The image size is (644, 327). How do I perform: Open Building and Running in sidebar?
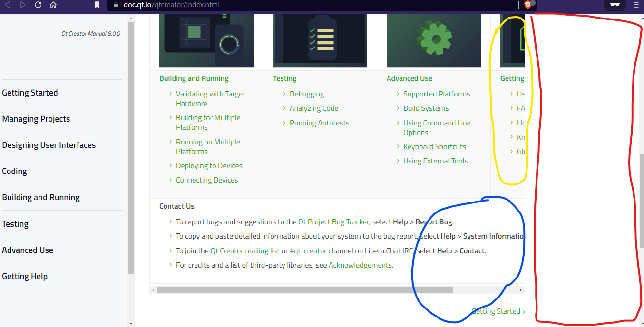tap(41, 197)
